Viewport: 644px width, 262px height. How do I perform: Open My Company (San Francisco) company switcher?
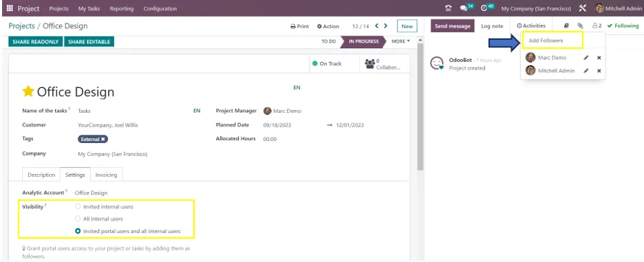point(536,9)
